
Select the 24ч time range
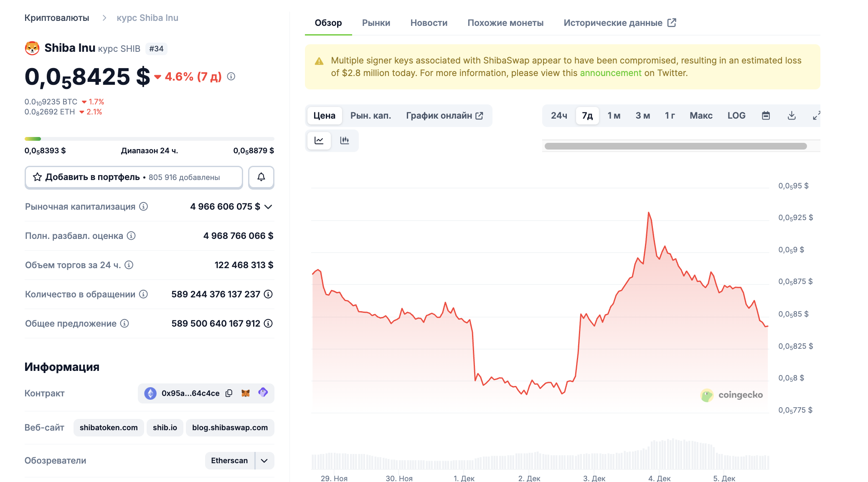tap(559, 116)
